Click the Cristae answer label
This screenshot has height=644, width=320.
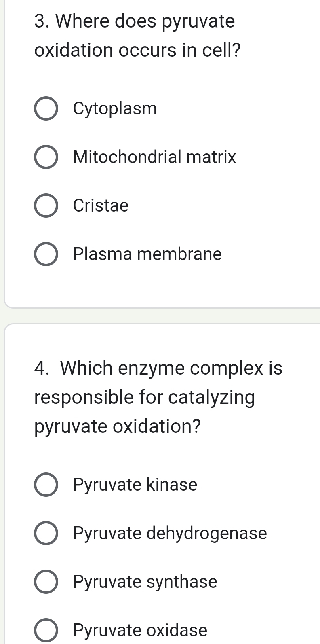[100, 205]
